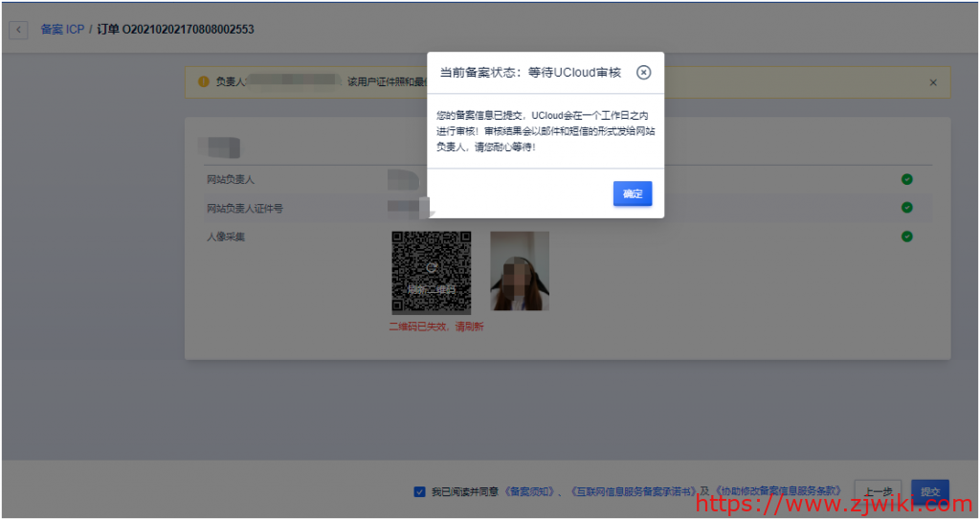980x520 pixels.
Task: Click the red 二维码已失效，请刷新 message
Action: click(435, 327)
